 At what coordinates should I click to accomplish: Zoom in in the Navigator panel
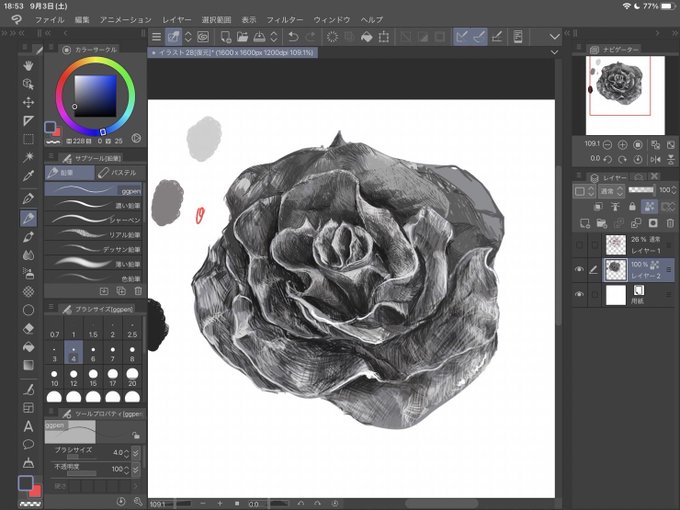point(622,144)
